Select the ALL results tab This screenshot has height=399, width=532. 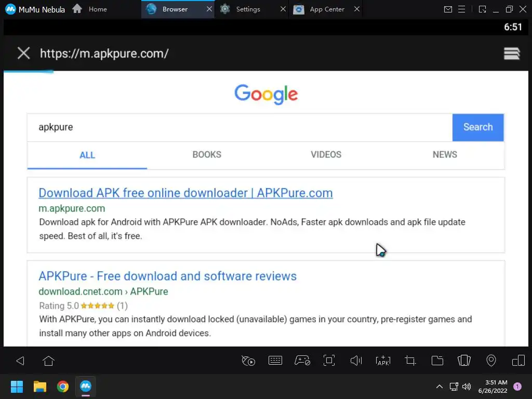pyautogui.click(x=87, y=155)
